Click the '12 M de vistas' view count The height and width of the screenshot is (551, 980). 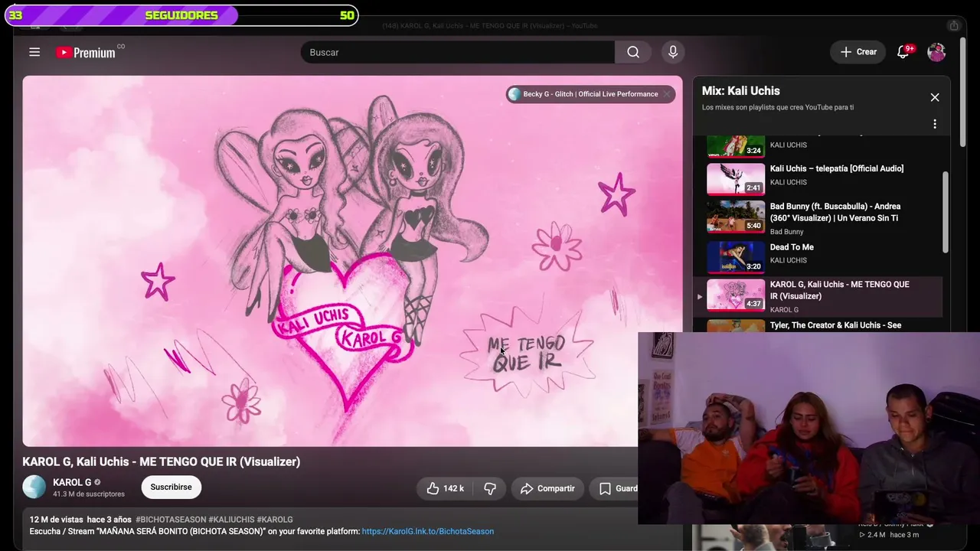56,520
